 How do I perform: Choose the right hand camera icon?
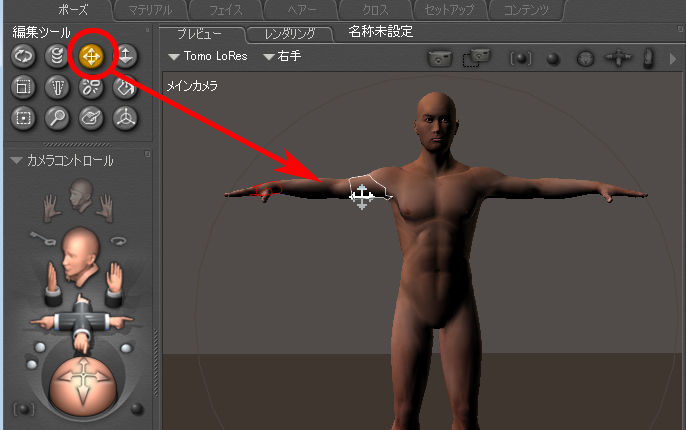(x=105, y=209)
